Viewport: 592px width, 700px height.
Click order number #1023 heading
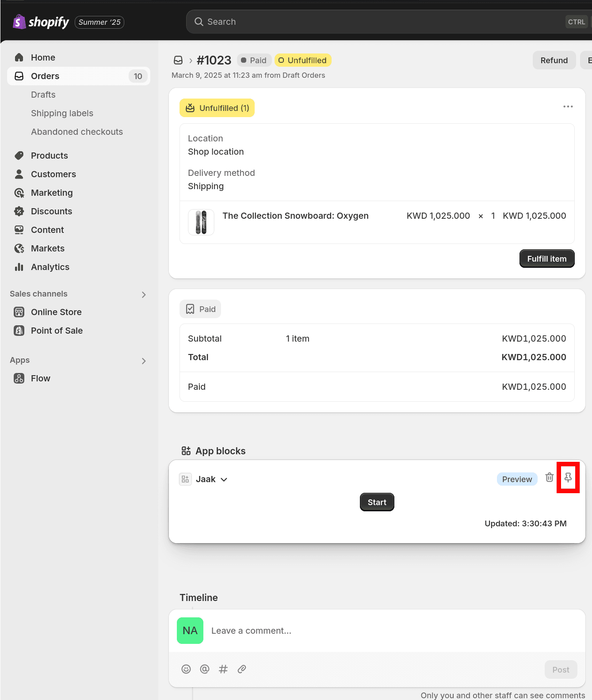(x=214, y=60)
